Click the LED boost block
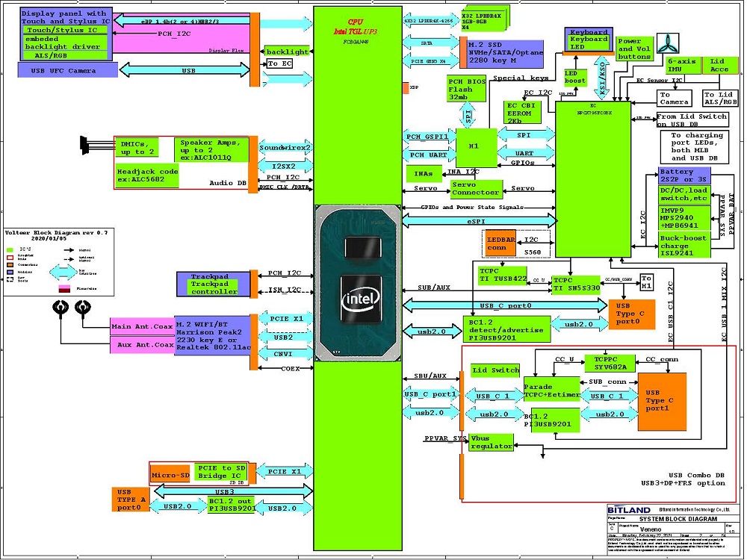The image size is (747, 560). (x=575, y=78)
